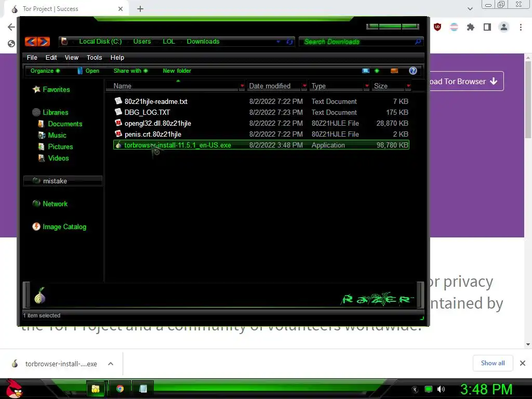This screenshot has width=532, height=399.
Task: Go back with the orange left arrow
Action: 31,42
